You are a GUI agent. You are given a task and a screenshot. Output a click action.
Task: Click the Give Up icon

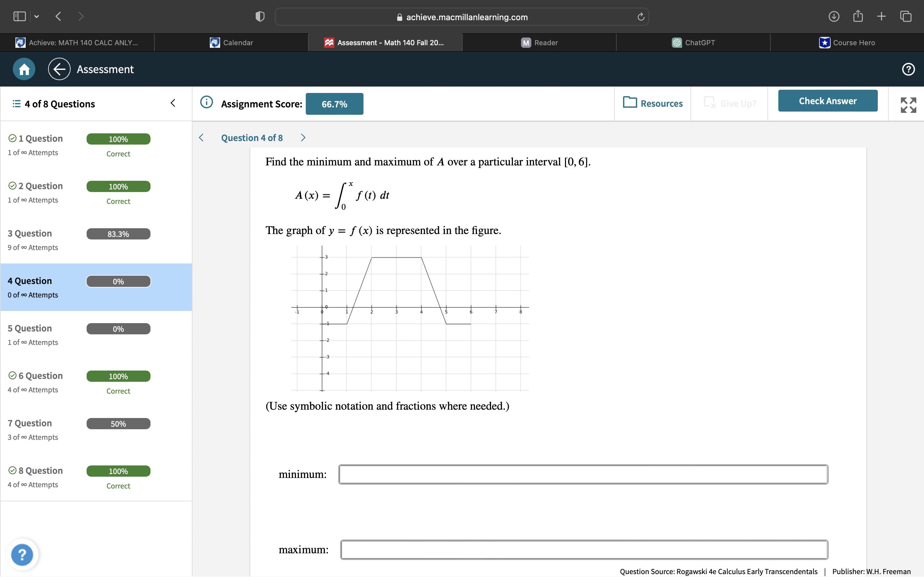[x=709, y=102]
